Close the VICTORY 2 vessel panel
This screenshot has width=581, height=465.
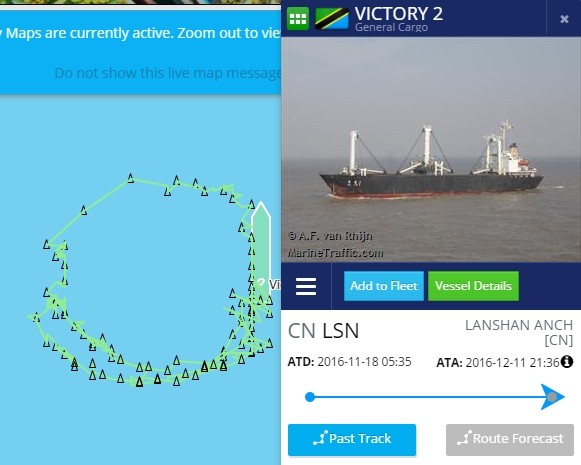pyautogui.click(x=564, y=19)
